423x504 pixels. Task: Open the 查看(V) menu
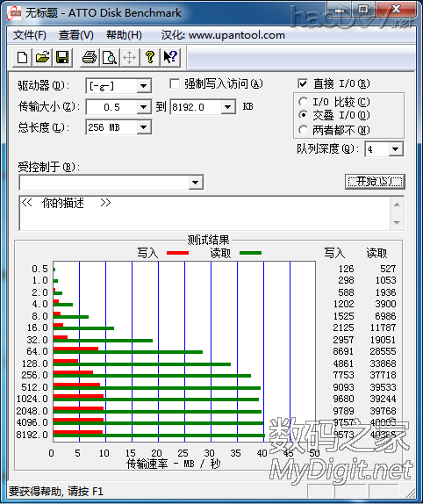tap(76, 35)
